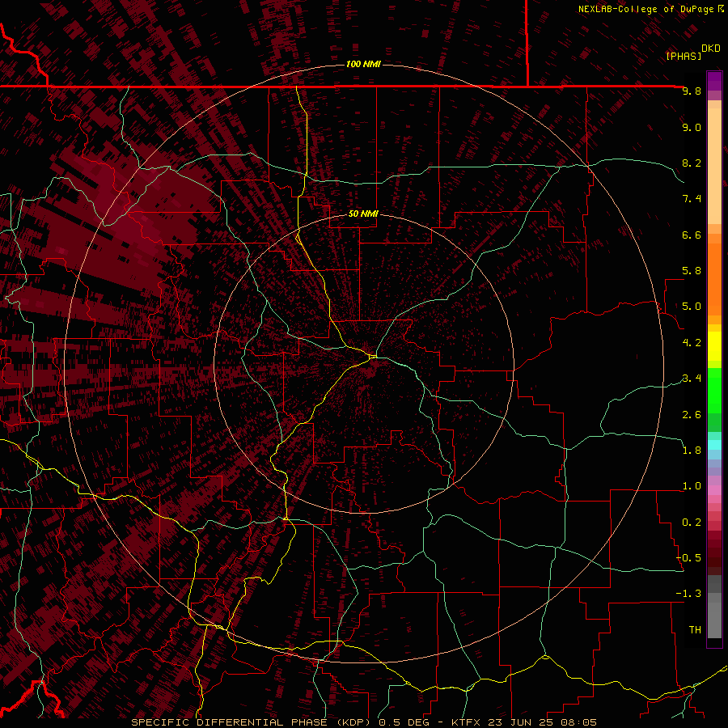Screen dimensions: 728x728
Task: Click the -0.5 scale value
Action: click(x=689, y=558)
